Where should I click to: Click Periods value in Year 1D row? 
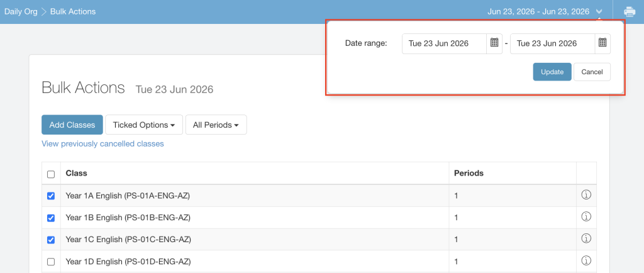(456, 261)
